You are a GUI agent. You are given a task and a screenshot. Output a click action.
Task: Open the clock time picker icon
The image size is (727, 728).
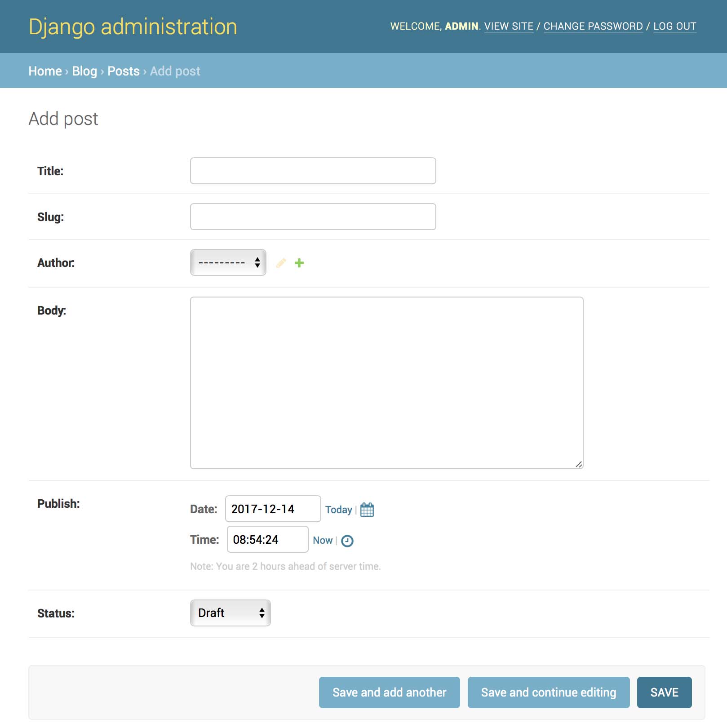point(347,541)
